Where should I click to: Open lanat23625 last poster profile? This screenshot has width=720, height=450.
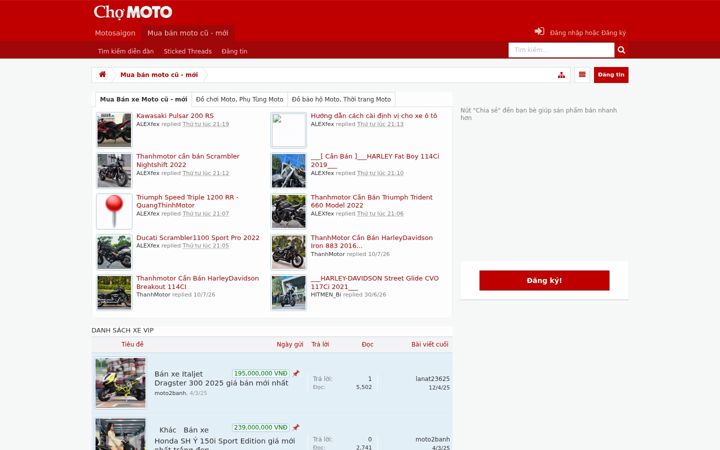[x=433, y=379]
